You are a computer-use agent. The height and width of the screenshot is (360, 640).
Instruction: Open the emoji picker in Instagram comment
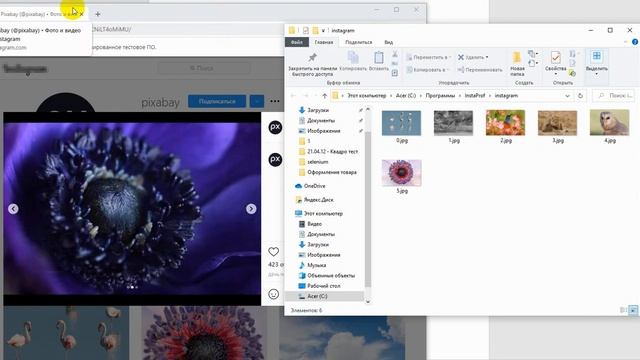(273, 294)
